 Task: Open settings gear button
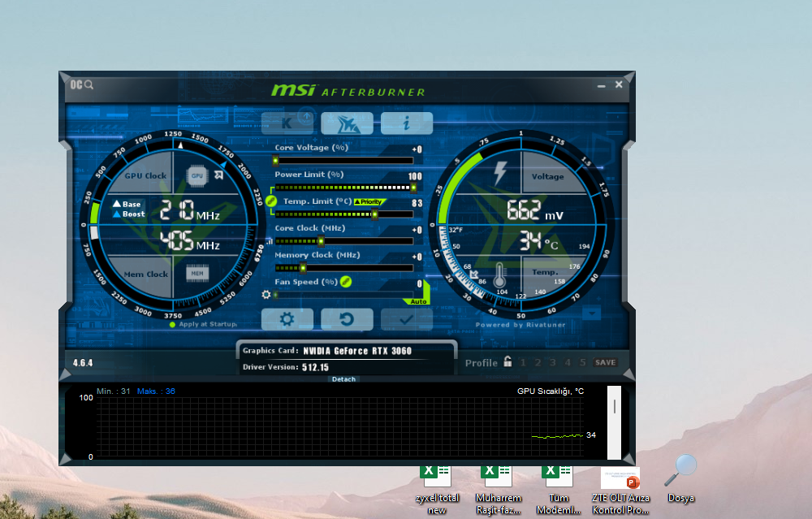pyautogui.click(x=287, y=319)
